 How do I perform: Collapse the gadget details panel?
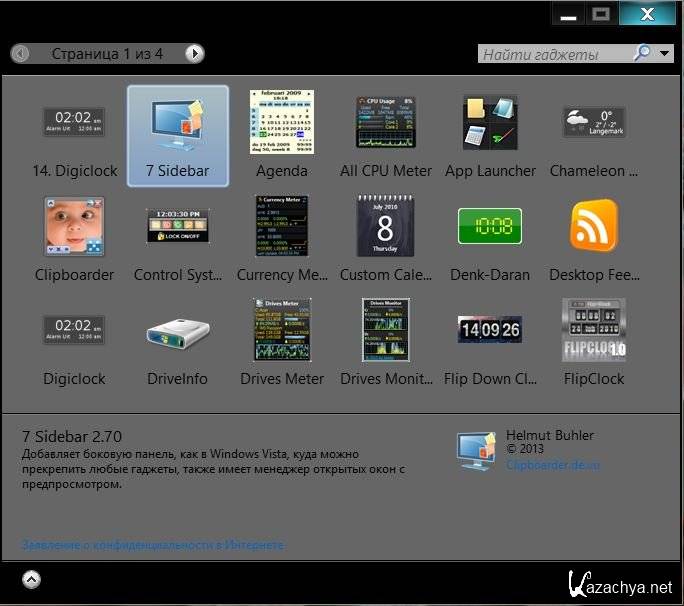click(x=30, y=579)
